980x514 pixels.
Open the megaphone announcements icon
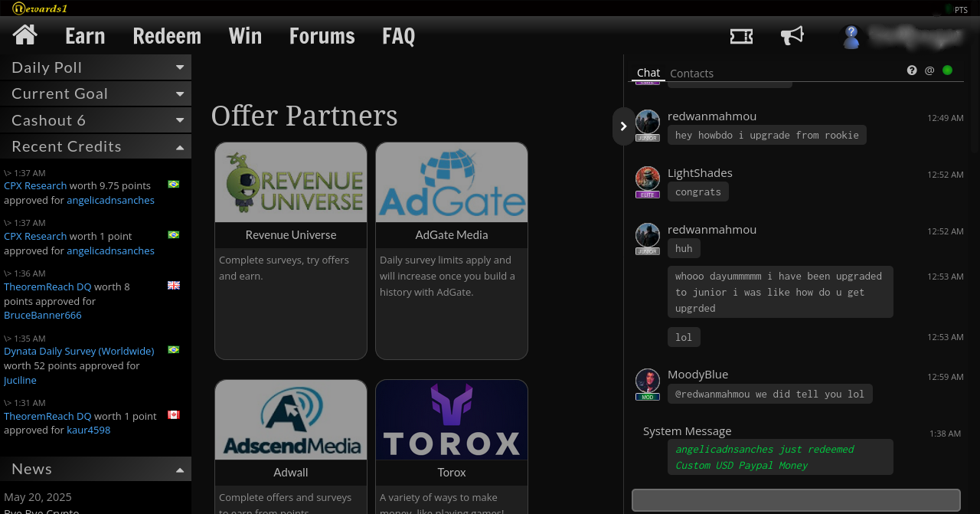pos(792,35)
